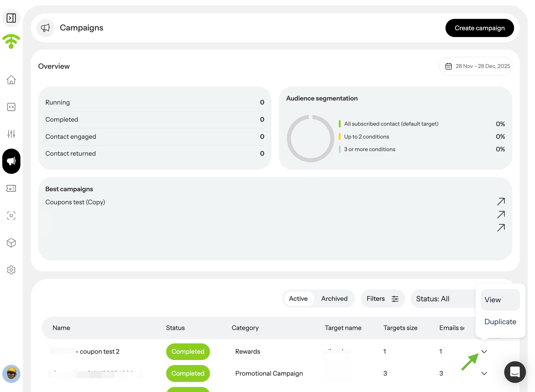Click the Promotional Campaign category cell
This screenshot has width=535, height=392.
pos(269,373)
